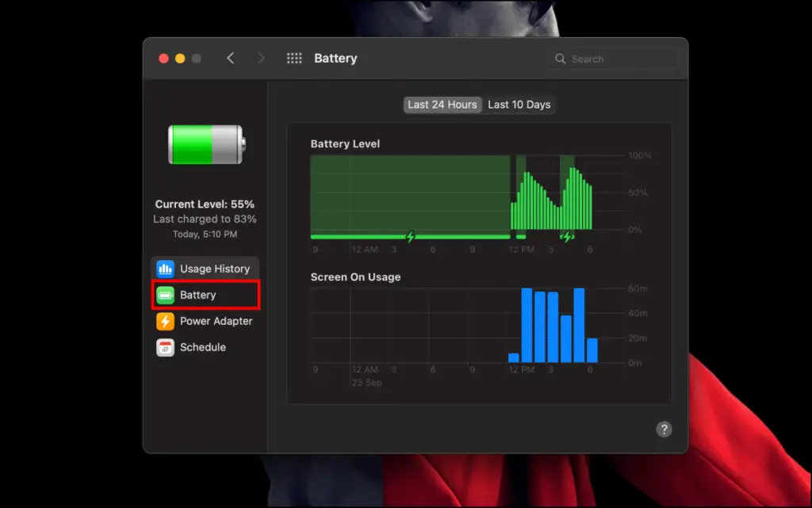Open help with the question mark button
This screenshot has height=508, width=812.
[x=664, y=430]
